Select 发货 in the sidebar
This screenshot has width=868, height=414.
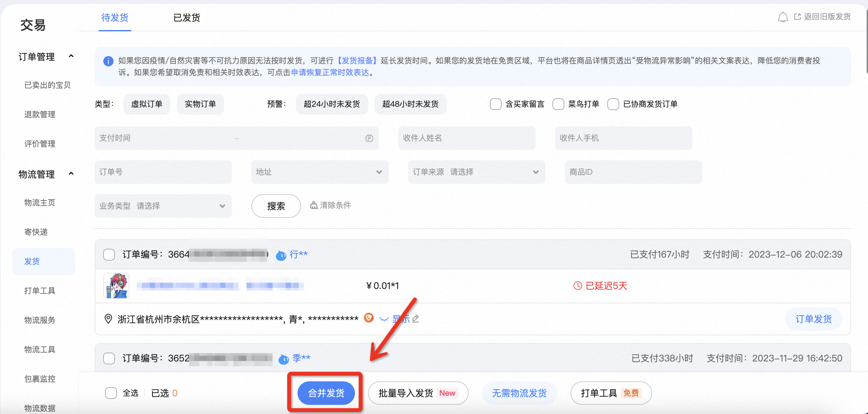[x=44, y=261]
